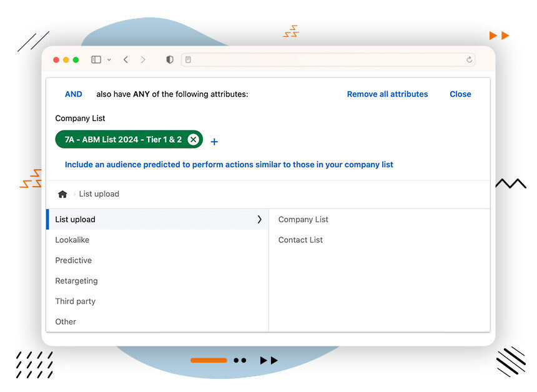Click the plus icon to add attribute

[214, 142]
